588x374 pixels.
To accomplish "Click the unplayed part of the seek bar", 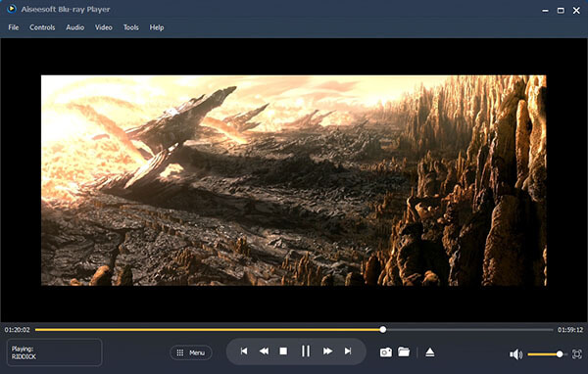I will 469,330.
